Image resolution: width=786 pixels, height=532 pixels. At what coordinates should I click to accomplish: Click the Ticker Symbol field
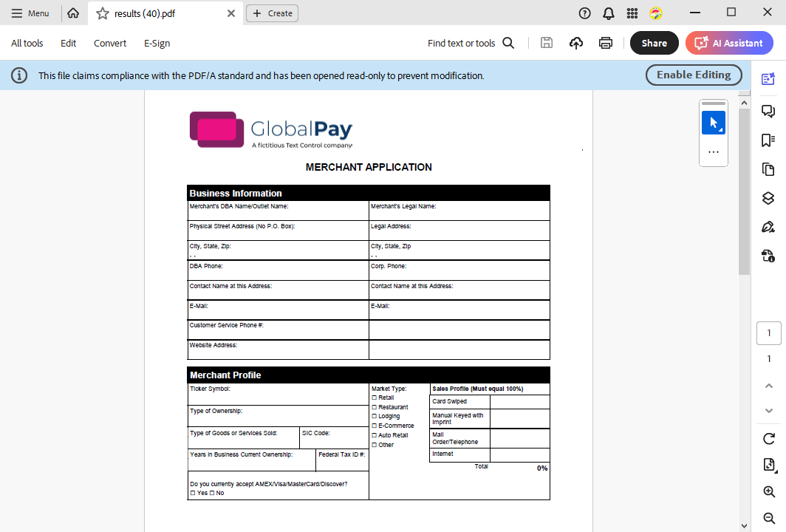(278, 394)
